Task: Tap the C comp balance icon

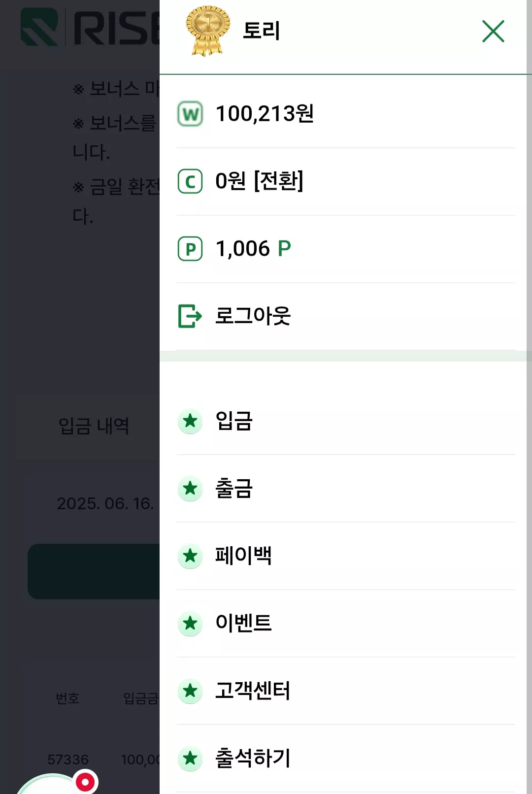Action: click(x=190, y=181)
